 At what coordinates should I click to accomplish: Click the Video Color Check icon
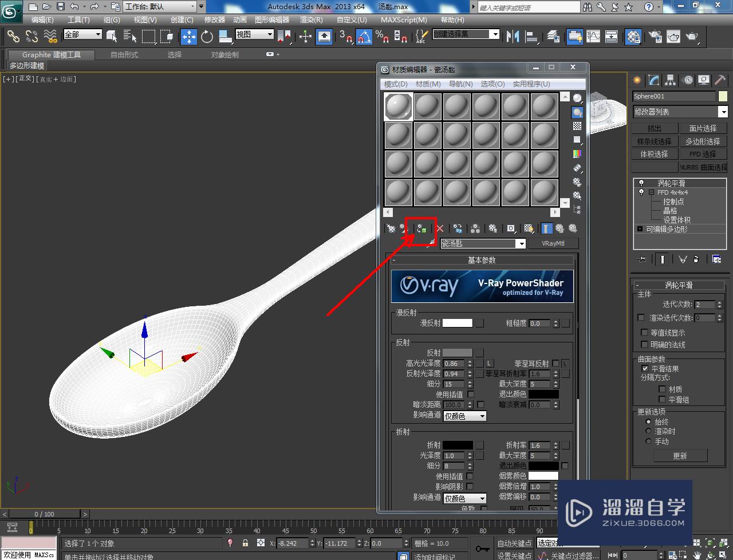coord(577,154)
